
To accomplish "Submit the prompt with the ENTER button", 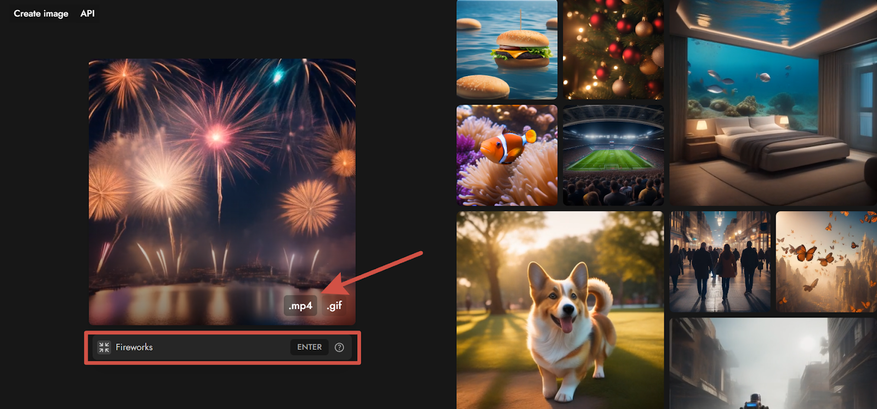I will pyautogui.click(x=309, y=347).
